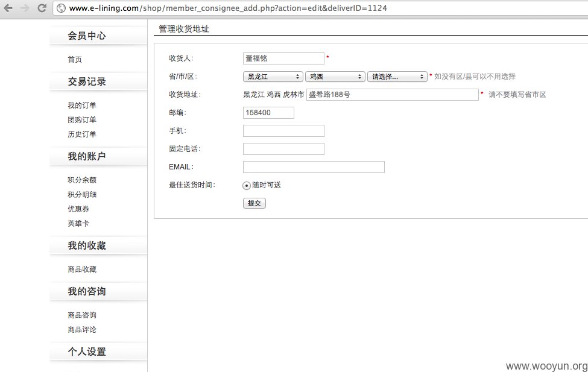Image resolution: width=588 pixels, height=372 pixels.
Task: Click the 我的账户 sidebar heading
Action: pyautogui.click(x=87, y=156)
